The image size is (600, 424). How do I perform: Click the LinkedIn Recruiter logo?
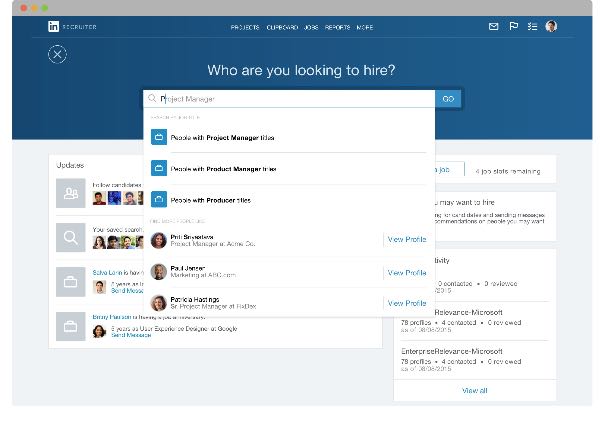click(x=72, y=27)
